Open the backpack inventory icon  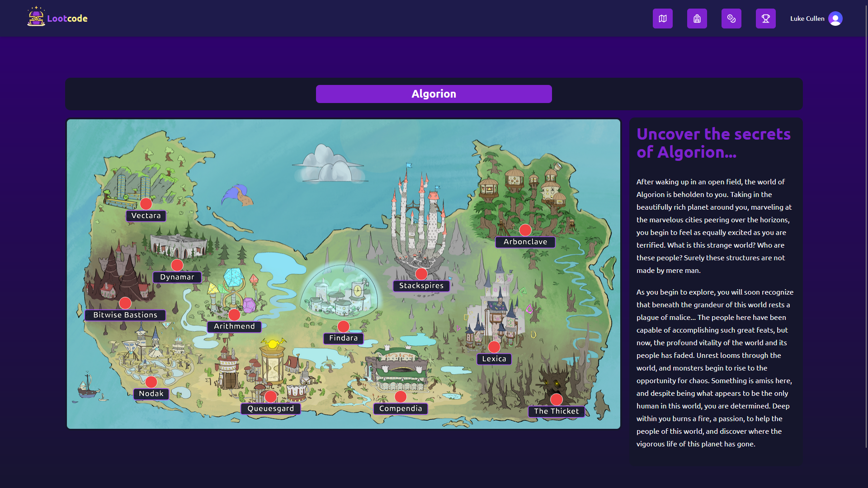pyautogui.click(x=697, y=19)
